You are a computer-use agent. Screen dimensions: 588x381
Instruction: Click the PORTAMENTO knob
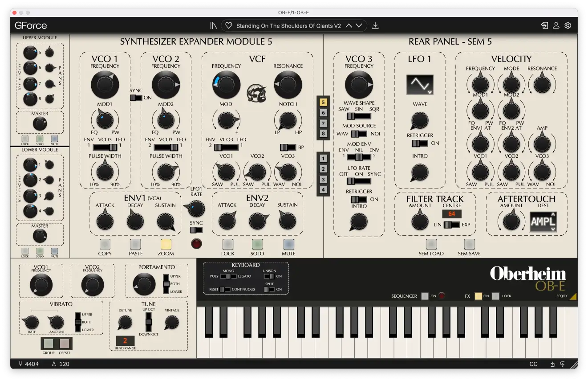(145, 284)
